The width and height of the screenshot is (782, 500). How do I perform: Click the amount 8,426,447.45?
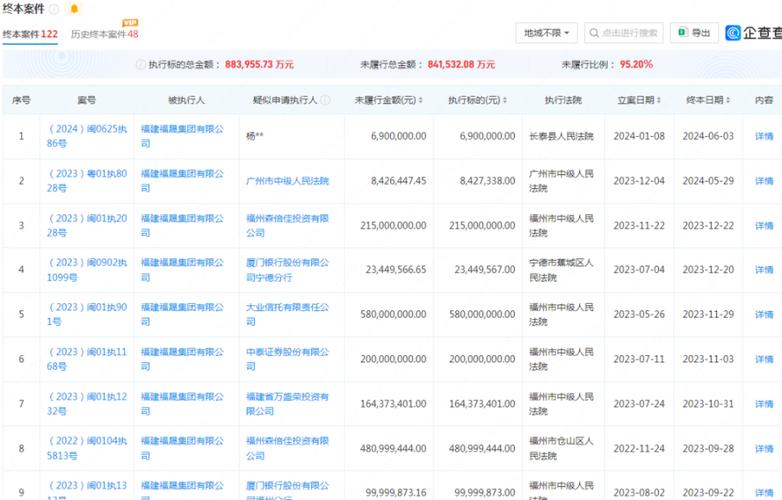pyautogui.click(x=398, y=181)
